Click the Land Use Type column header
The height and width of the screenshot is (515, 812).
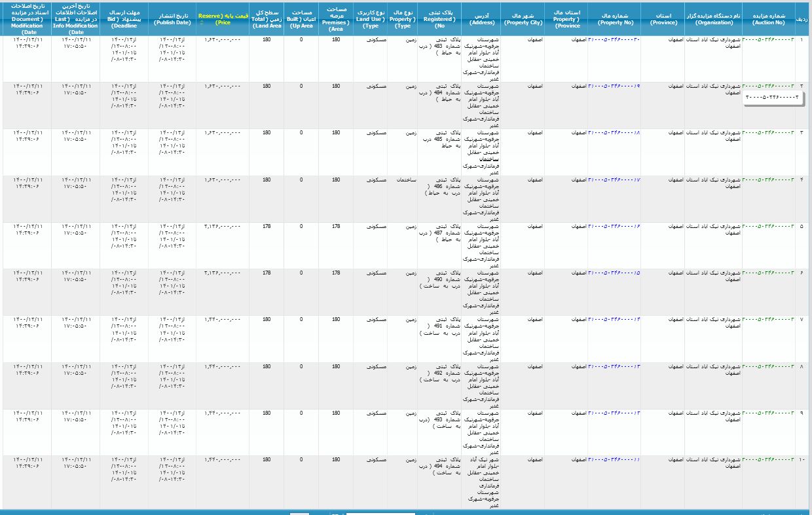371,18
